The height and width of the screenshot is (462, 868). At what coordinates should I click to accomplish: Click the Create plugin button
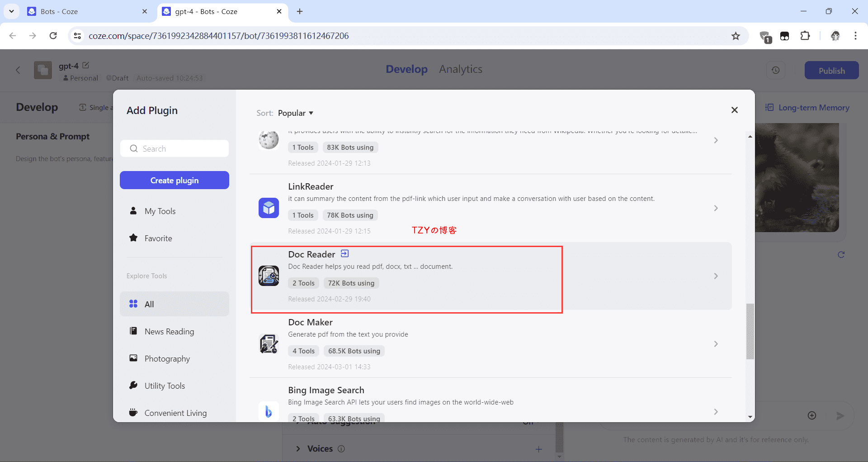(x=174, y=180)
